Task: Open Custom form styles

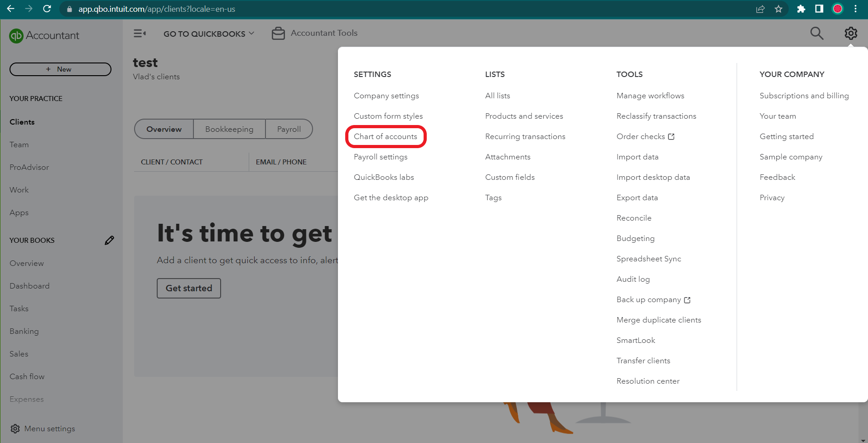Action: tap(388, 116)
